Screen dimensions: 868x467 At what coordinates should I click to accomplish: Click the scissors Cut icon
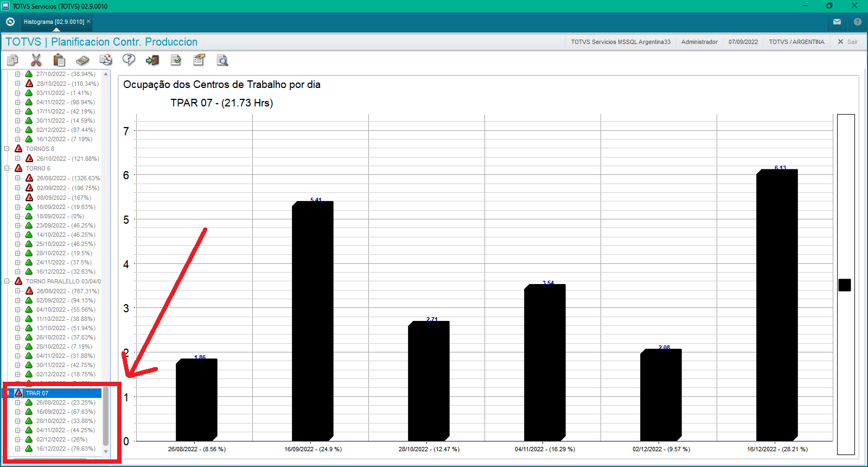coord(36,60)
